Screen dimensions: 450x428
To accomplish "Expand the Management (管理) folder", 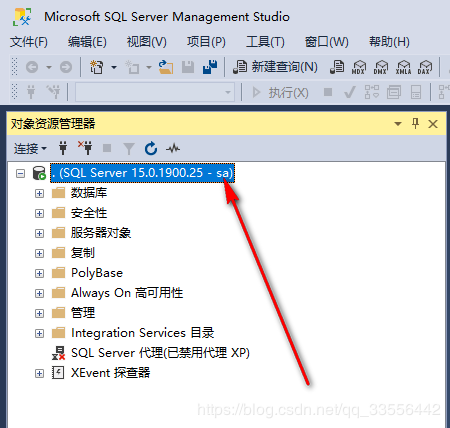I will [39, 313].
